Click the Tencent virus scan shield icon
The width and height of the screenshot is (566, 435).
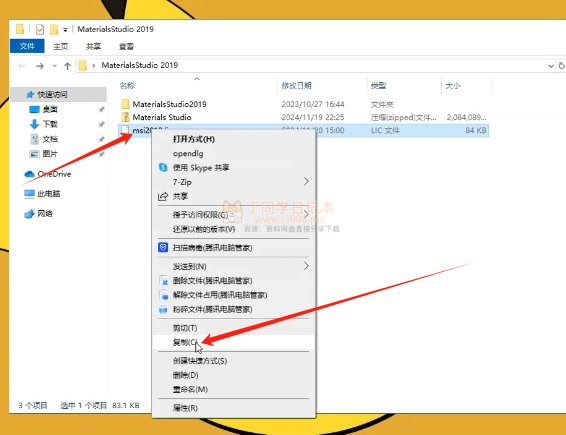click(x=163, y=247)
